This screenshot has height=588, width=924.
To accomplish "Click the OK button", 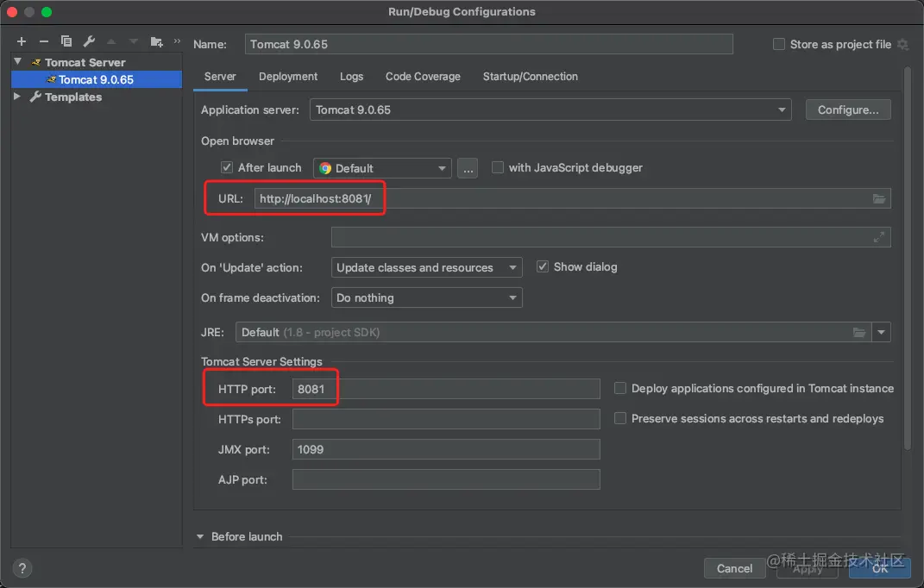I will [x=880, y=568].
